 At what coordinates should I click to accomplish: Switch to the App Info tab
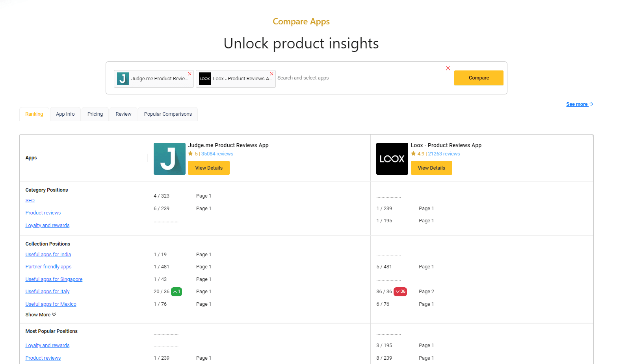[65, 114]
